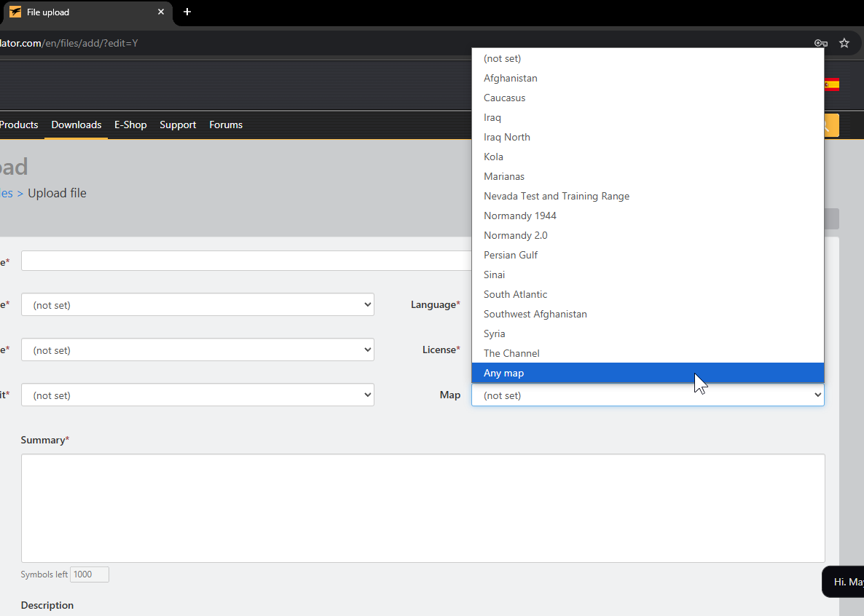Select Caucasus map option
The image size is (864, 616).
coord(648,98)
